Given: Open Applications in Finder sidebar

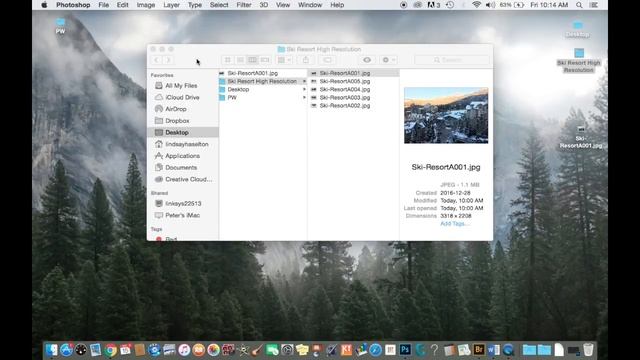Looking at the screenshot, I should coord(182,156).
